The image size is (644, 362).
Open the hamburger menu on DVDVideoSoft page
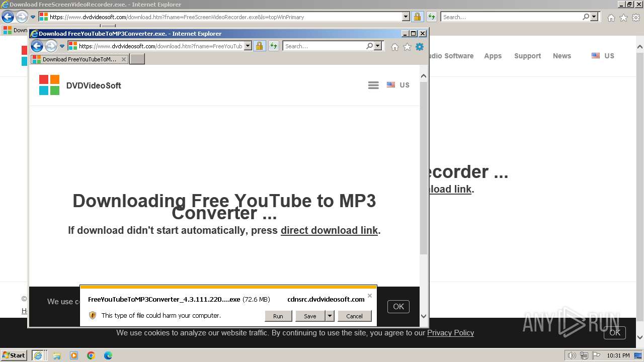[x=373, y=85]
